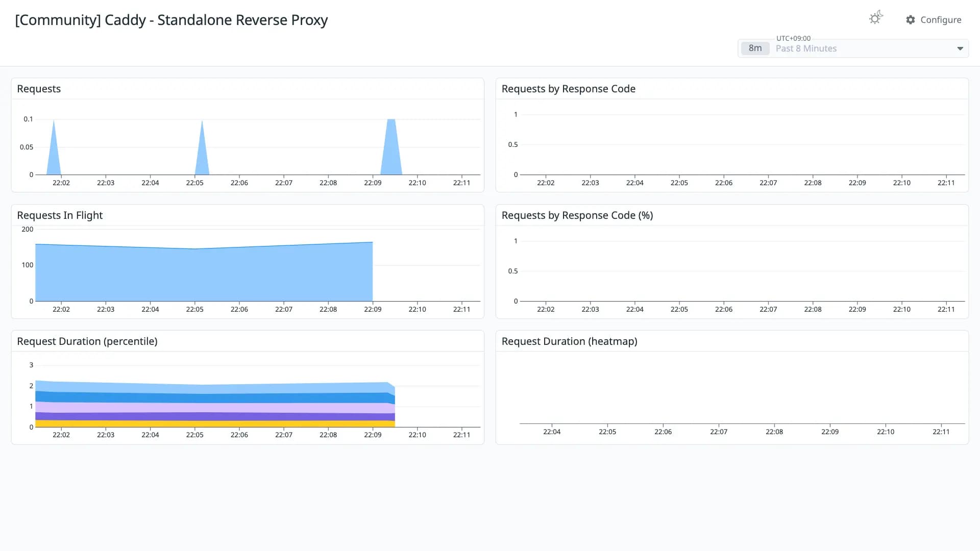Image resolution: width=980 pixels, height=551 pixels.
Task: Click the request spike at 22:05
Action: click(x=202, y=156)
